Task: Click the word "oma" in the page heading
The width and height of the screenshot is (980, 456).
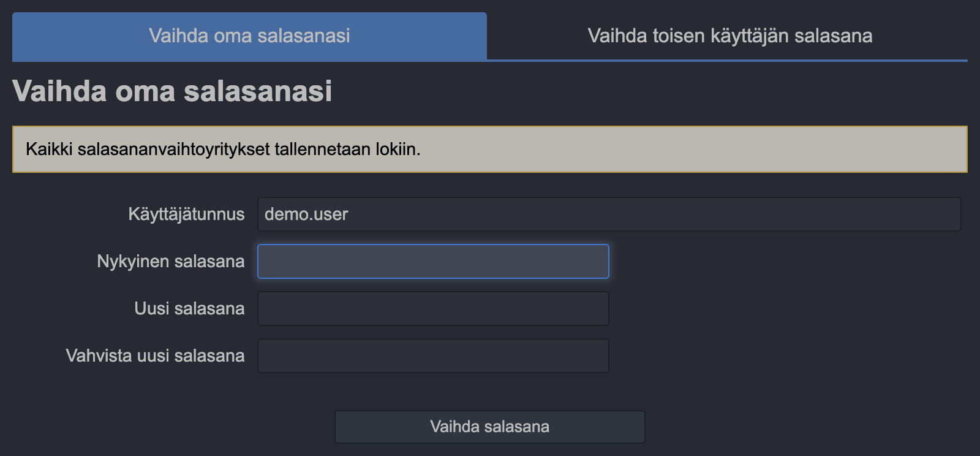Action: (145, 91)
